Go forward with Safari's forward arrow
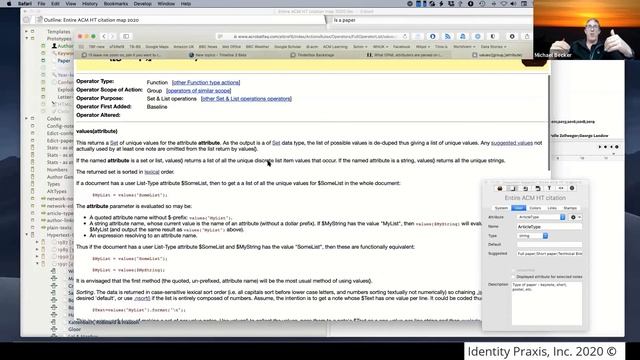The image size is (640, 360). (112, 36)
